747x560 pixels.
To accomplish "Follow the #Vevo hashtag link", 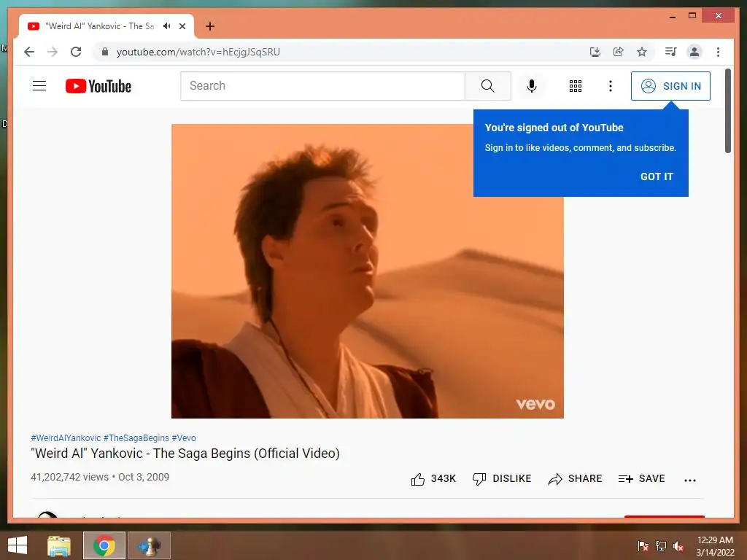I will (184, 437).
